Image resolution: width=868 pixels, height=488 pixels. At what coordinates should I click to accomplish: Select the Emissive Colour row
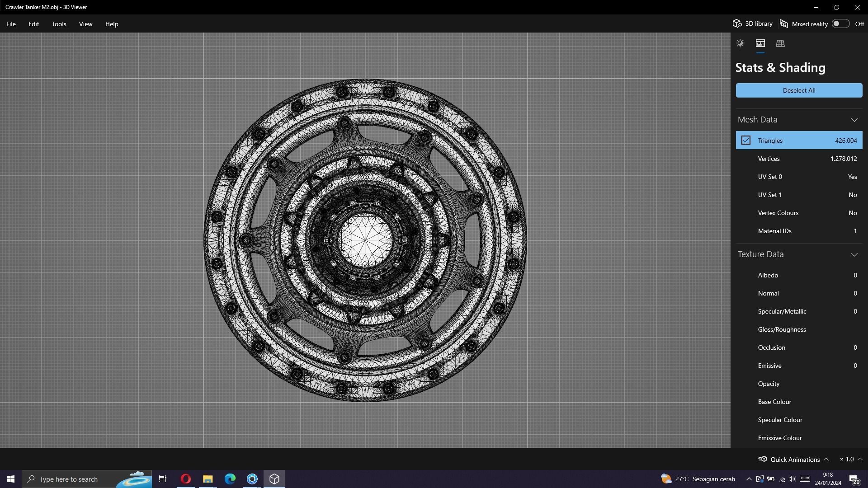799,438
